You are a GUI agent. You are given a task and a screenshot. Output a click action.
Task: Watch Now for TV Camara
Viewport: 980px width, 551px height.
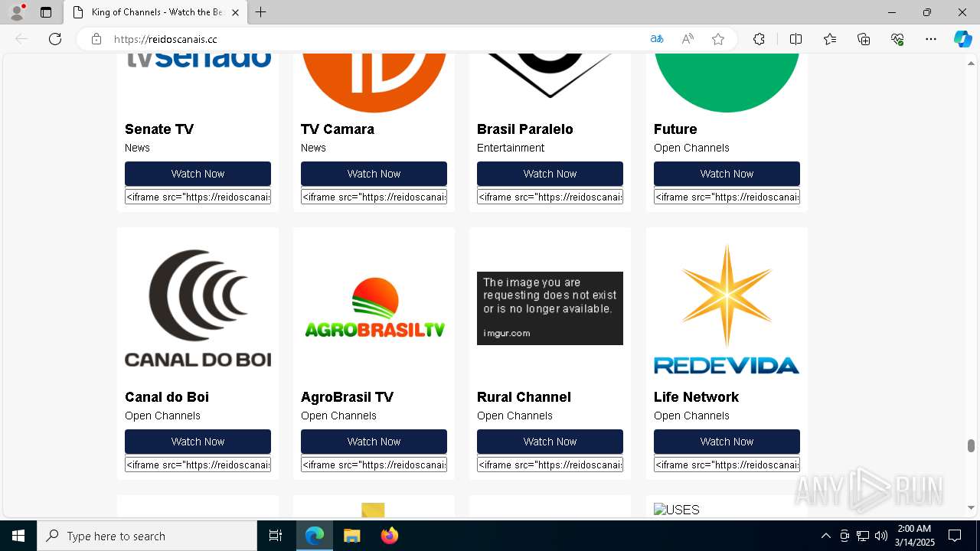(374, 174)
